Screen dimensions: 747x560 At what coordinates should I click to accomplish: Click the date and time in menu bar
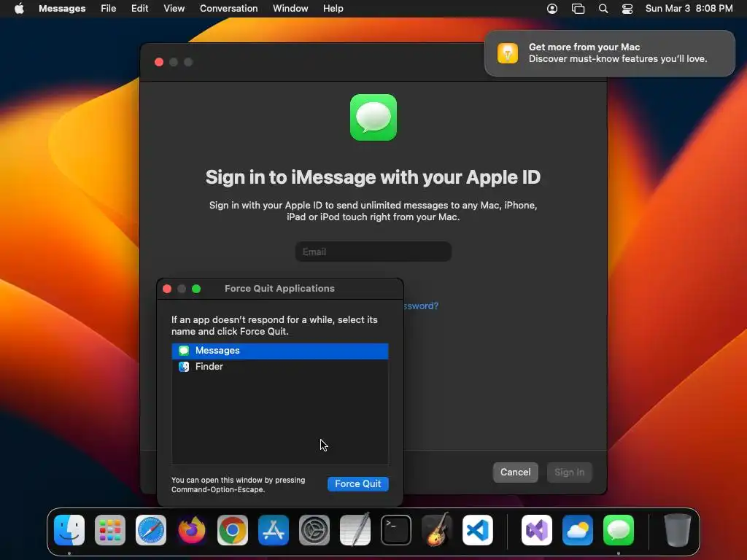click(x=689, y=9)
